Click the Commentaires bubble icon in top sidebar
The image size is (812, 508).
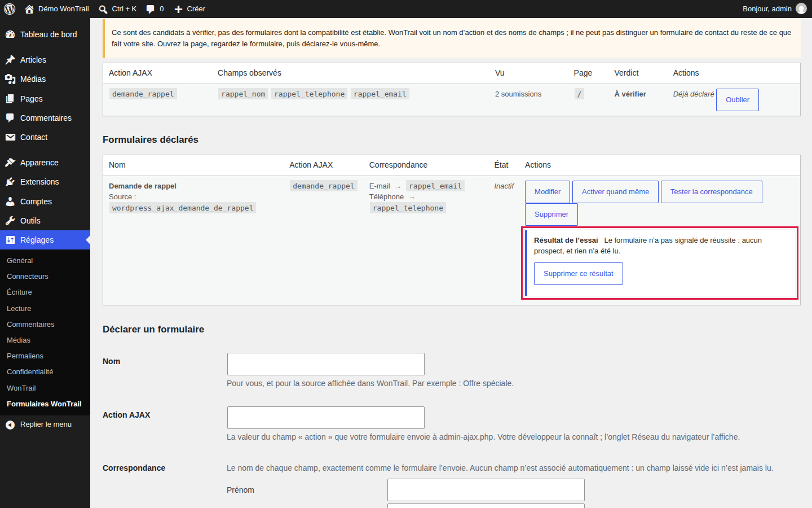(10, 118)
